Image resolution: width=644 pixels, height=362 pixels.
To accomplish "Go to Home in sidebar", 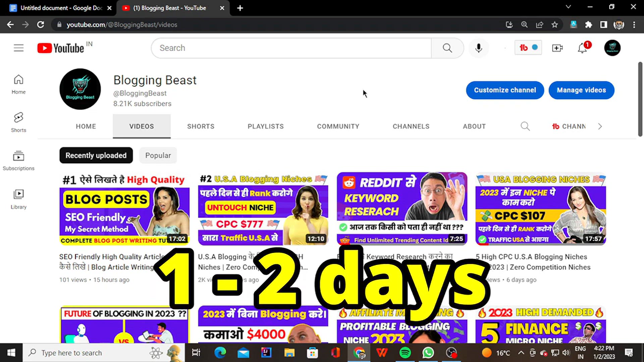I will [18, 84].
